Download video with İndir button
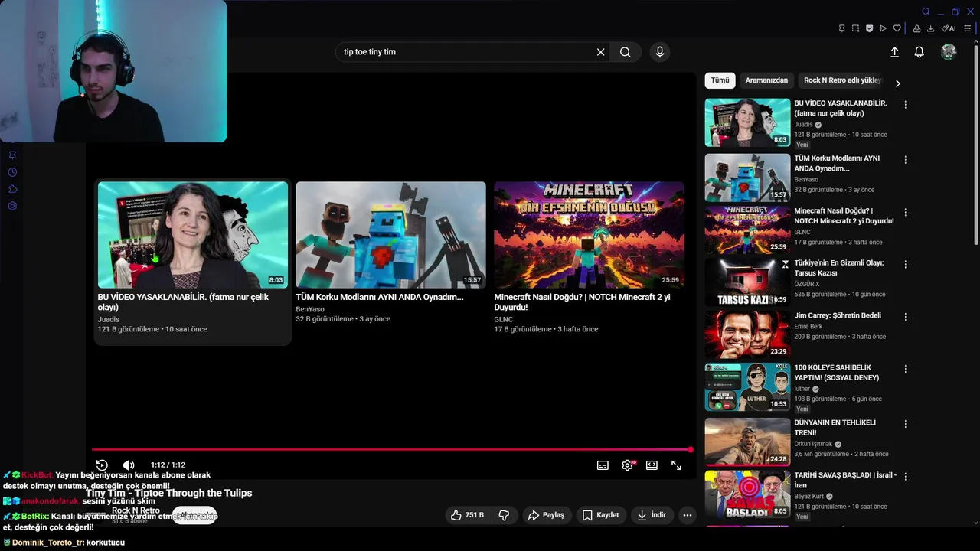Viewport: 980px width, 551px height. [652, 515]
